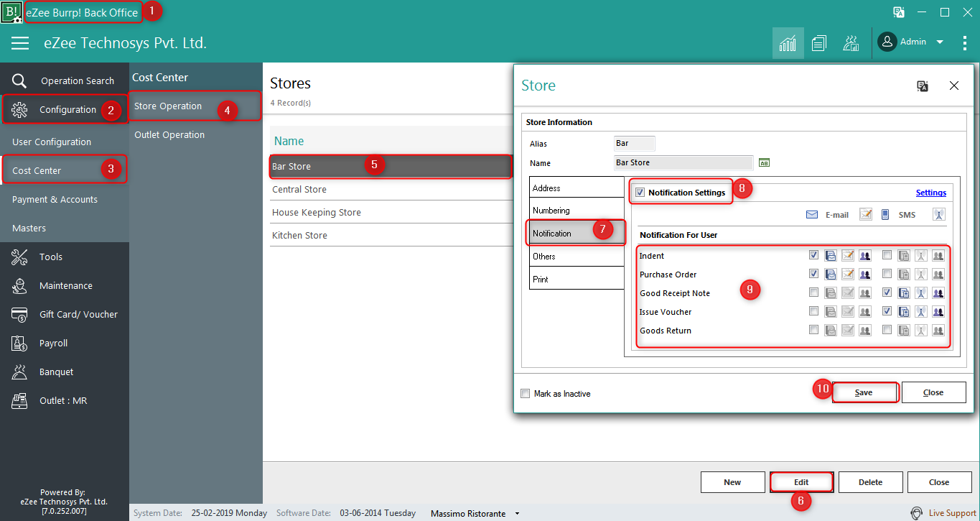Image resolution: width=980 pixels, height=521 pixels.
Task: Click the language translate icon in title bar
Action: [898, 11]
